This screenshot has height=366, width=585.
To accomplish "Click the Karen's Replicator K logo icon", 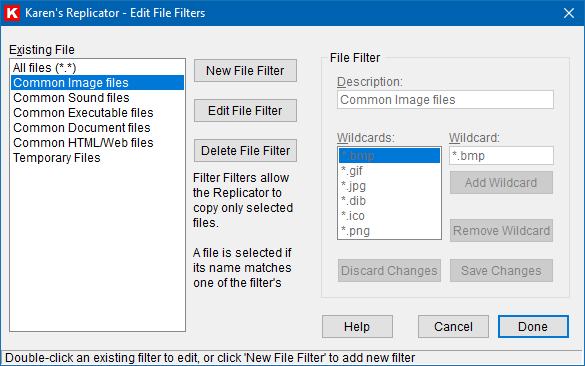I will click(x=12, y=13).
